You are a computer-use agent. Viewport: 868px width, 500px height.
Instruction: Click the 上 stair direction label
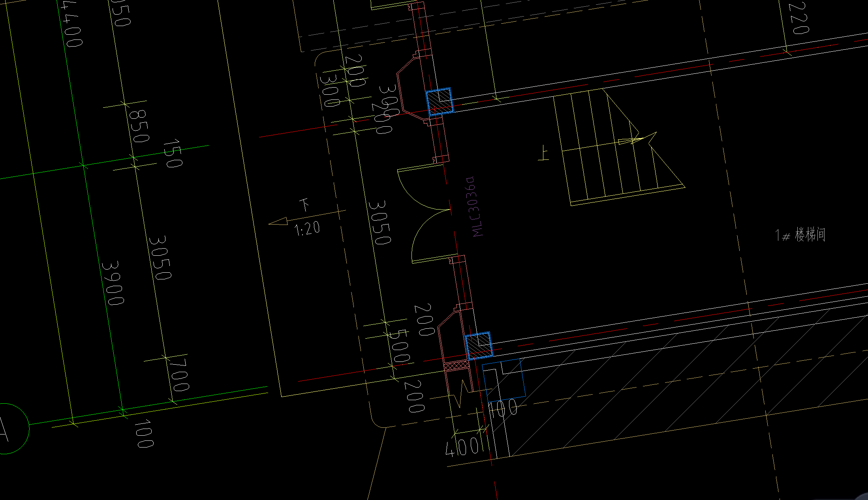[x=544, y=153]
